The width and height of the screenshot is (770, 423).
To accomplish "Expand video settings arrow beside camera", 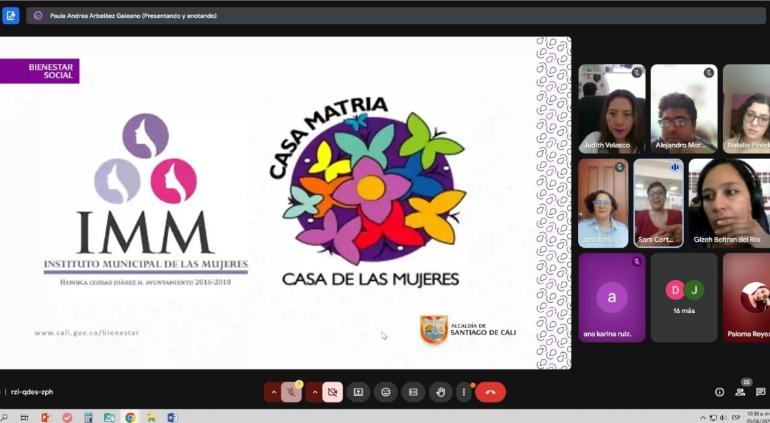I will pyautogui.click(x=315, y=392).
